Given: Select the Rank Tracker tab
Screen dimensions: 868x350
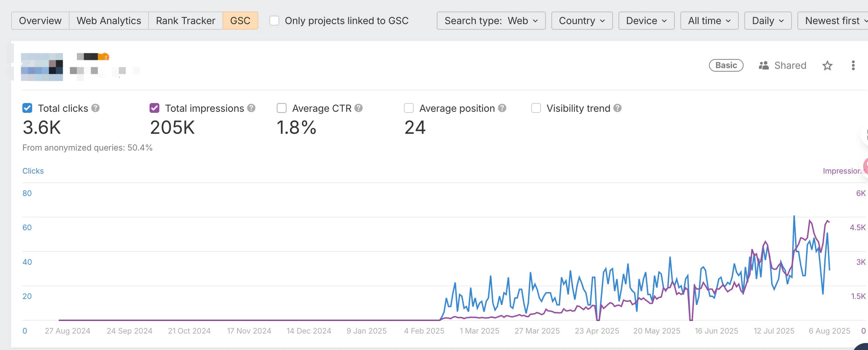Looking at the screenshot, I should [186, 21].
